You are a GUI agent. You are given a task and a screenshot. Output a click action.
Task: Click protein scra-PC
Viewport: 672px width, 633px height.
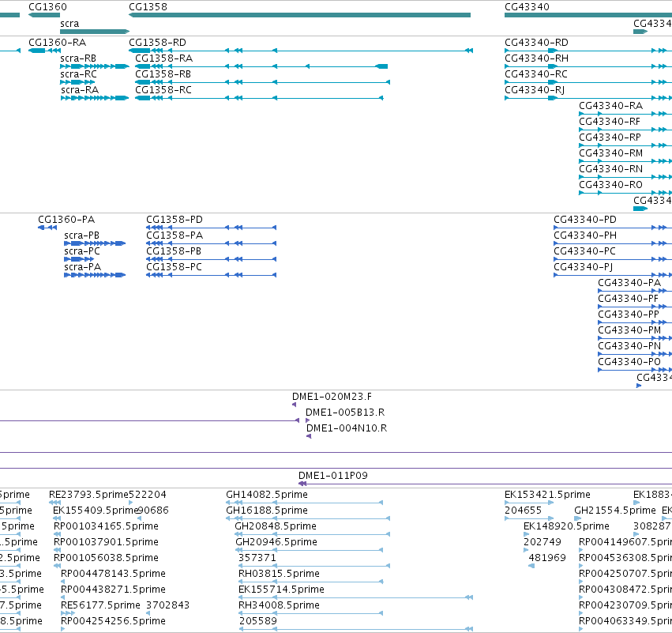click(x=82, y=251)
